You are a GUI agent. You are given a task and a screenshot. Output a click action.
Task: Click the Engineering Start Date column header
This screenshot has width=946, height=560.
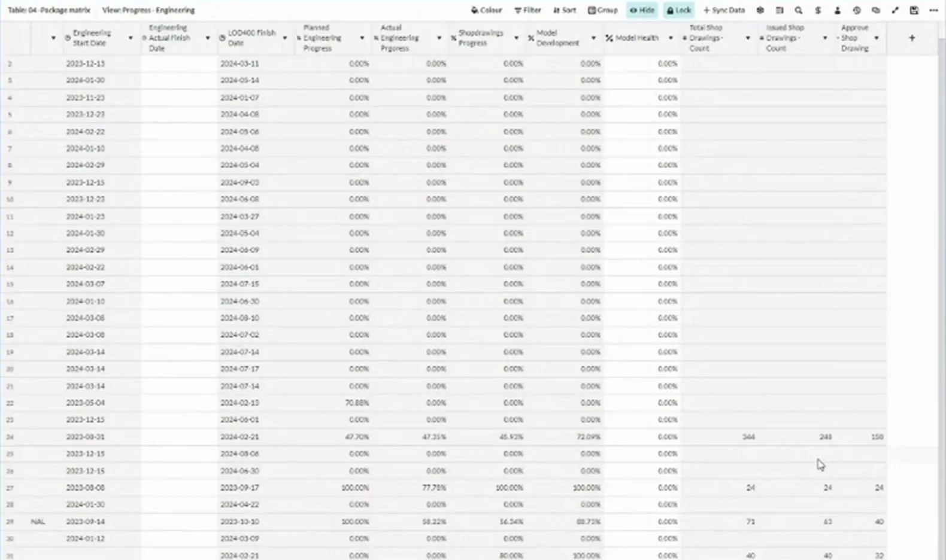[x=102, y=38]
